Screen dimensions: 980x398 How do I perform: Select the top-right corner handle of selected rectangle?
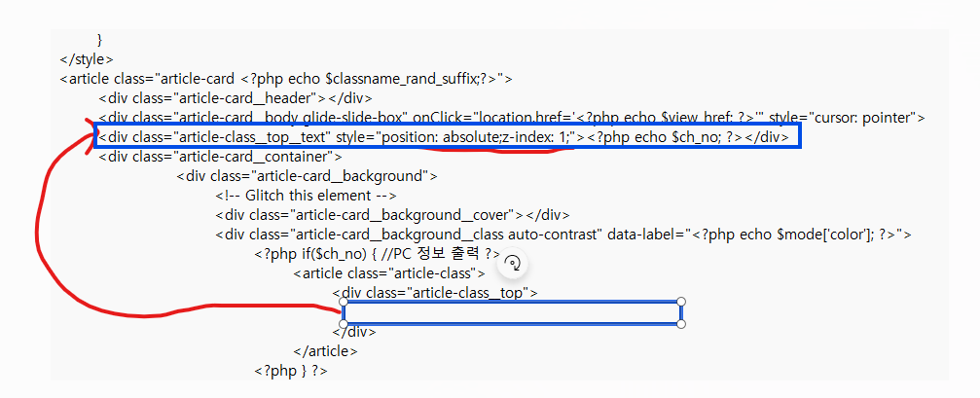(x=681, y=302)
